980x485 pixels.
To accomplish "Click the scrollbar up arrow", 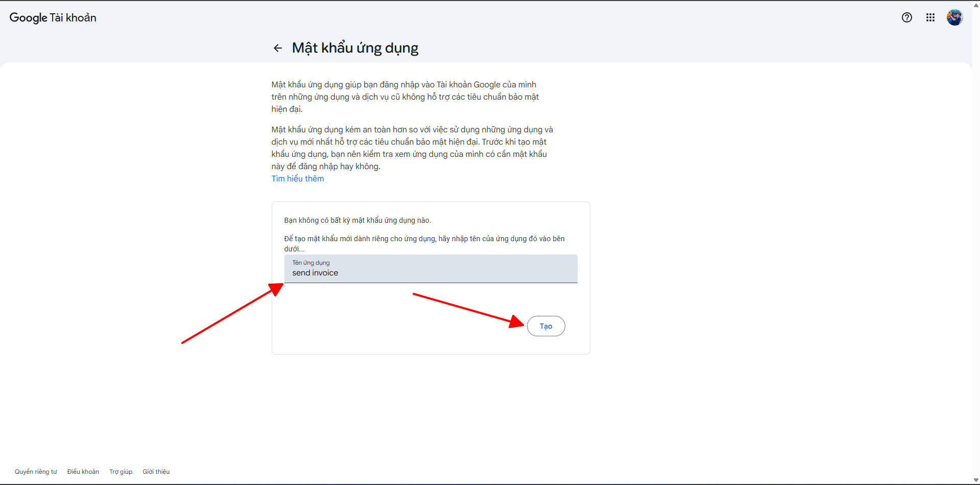I will [976, 5].
